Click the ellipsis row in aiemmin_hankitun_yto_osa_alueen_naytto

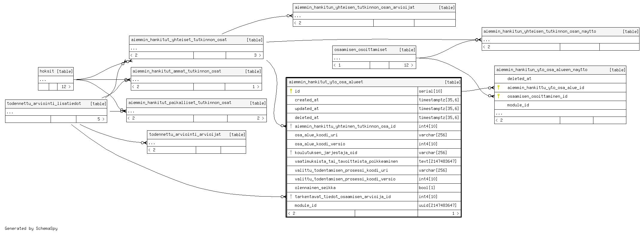(x=560, y=113)
